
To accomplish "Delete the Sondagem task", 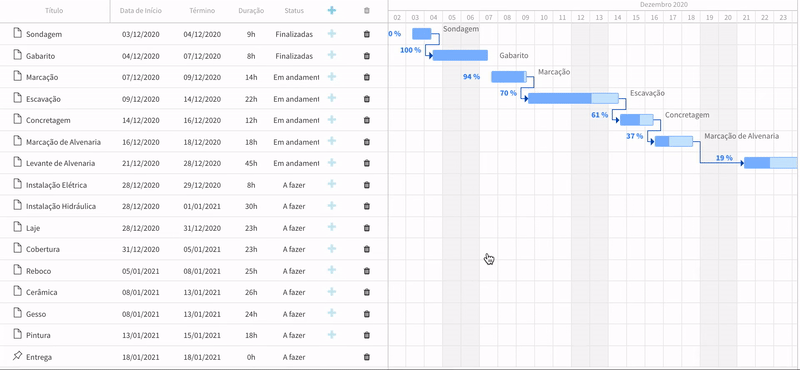I will pos(366,34).
